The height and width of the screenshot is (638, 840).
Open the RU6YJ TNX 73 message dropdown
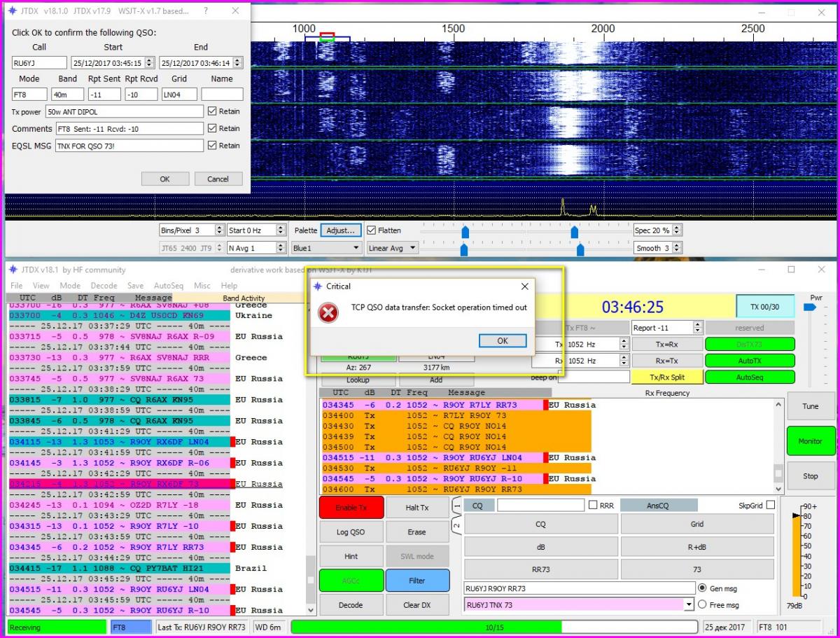click(689, 605)
